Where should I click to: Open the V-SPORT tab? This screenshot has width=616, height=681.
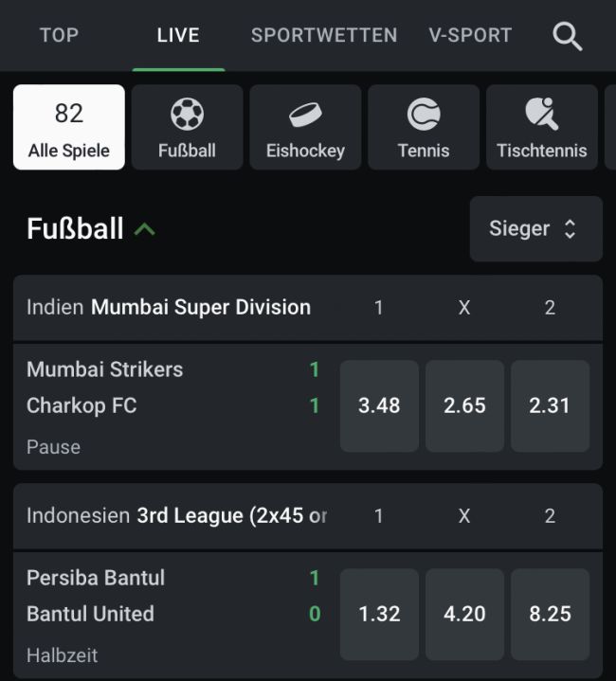[470, 35]
